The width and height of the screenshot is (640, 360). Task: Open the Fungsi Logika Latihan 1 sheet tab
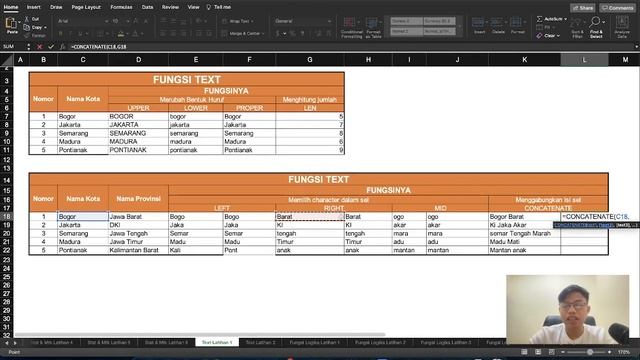314,342
